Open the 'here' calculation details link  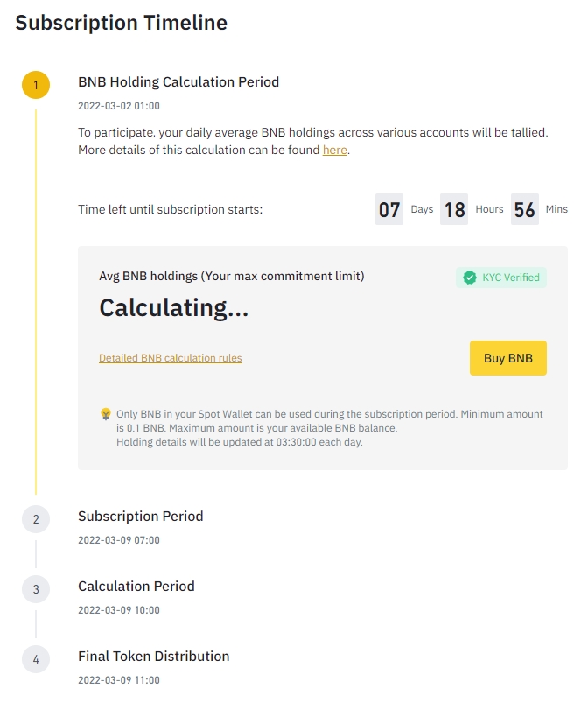pos(334,150)
